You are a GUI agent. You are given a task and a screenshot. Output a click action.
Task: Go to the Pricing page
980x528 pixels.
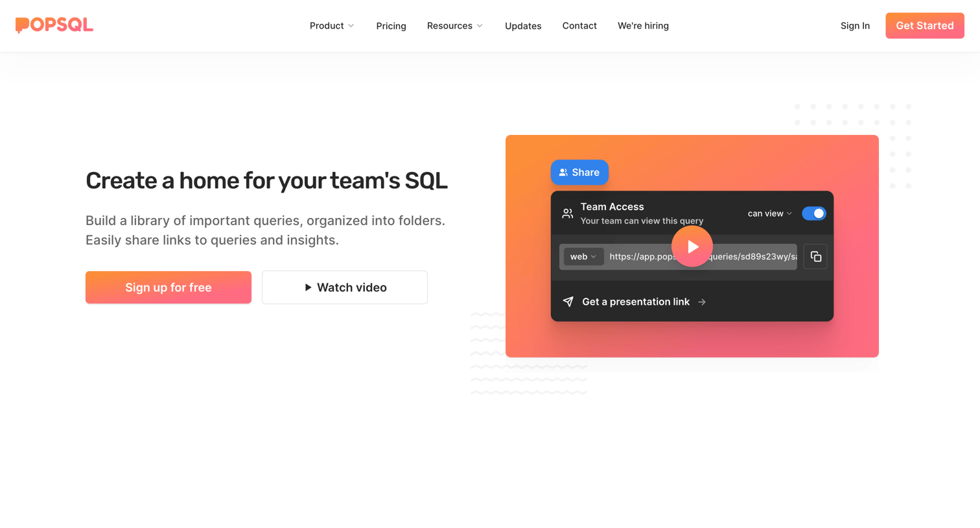tap(391, 26)
